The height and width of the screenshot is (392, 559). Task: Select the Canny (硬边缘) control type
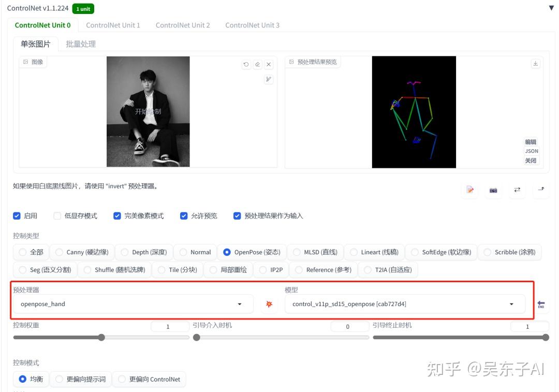tap(60, 252)
